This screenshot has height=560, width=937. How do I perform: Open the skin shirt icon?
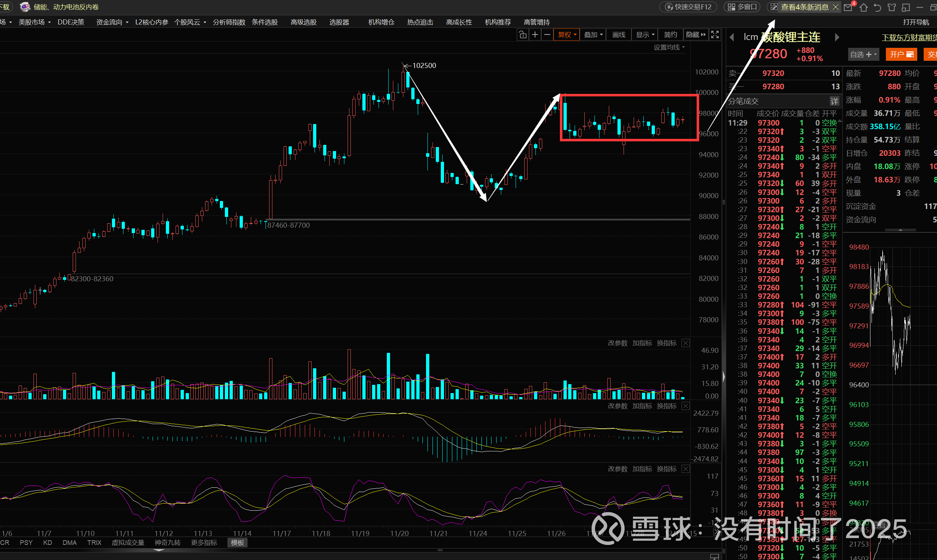(891, 7)
